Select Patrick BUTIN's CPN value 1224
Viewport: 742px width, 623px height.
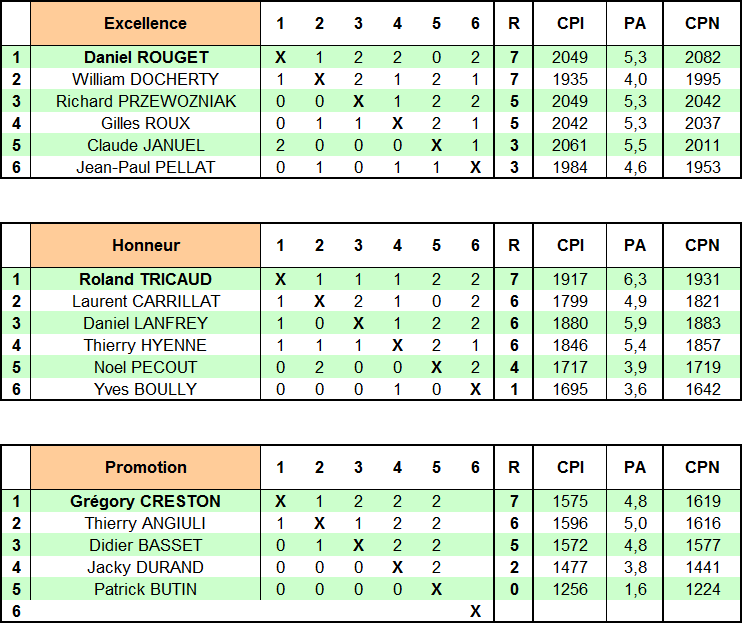[703, 589]
